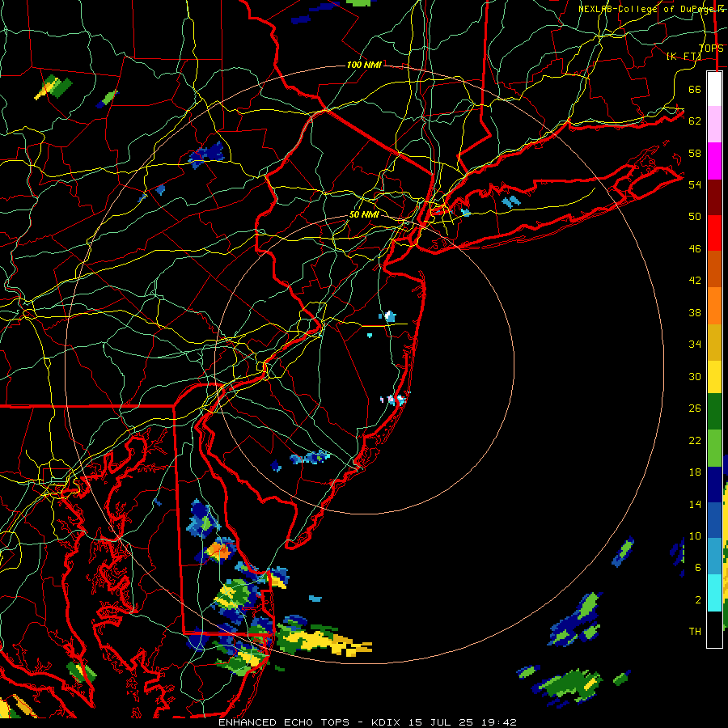Click the orange echo cell in Delaware
Image resolution: width=728 pixels, height=728 pixels.
218,551
